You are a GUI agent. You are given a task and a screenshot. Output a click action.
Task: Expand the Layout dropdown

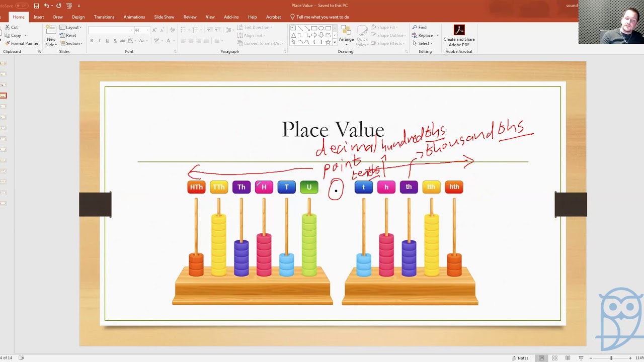70,27
